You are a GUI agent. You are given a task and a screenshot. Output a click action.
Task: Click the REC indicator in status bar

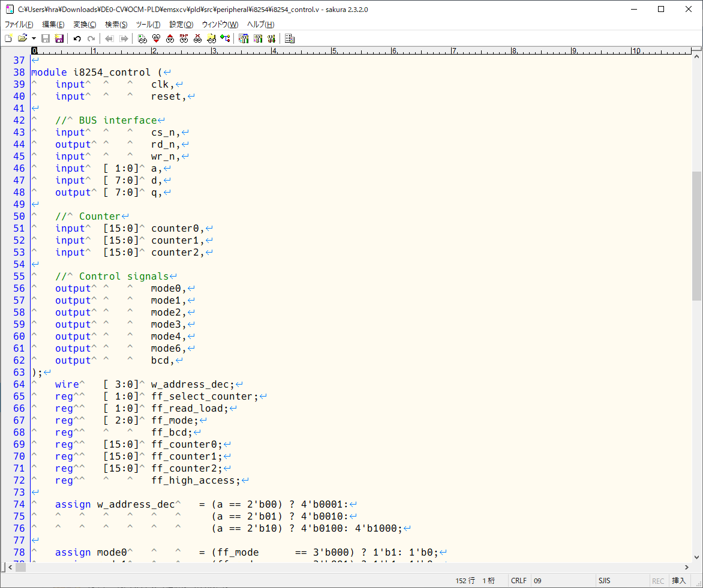[658, 581]
